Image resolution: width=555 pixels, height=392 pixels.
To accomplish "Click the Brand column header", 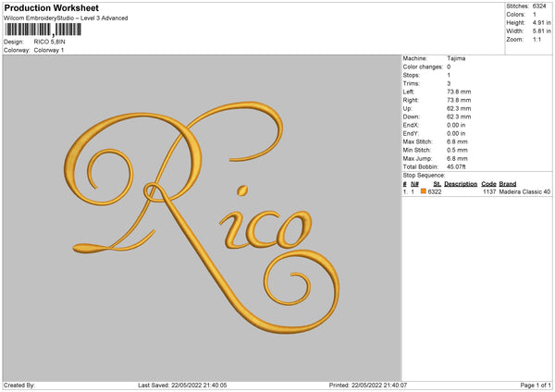I will (509, 184).
